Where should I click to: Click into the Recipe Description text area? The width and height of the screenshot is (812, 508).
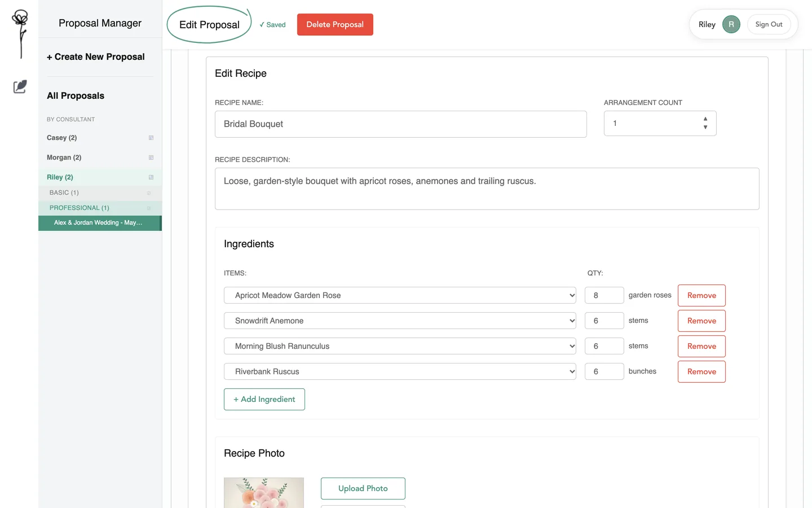pos(487,189)
